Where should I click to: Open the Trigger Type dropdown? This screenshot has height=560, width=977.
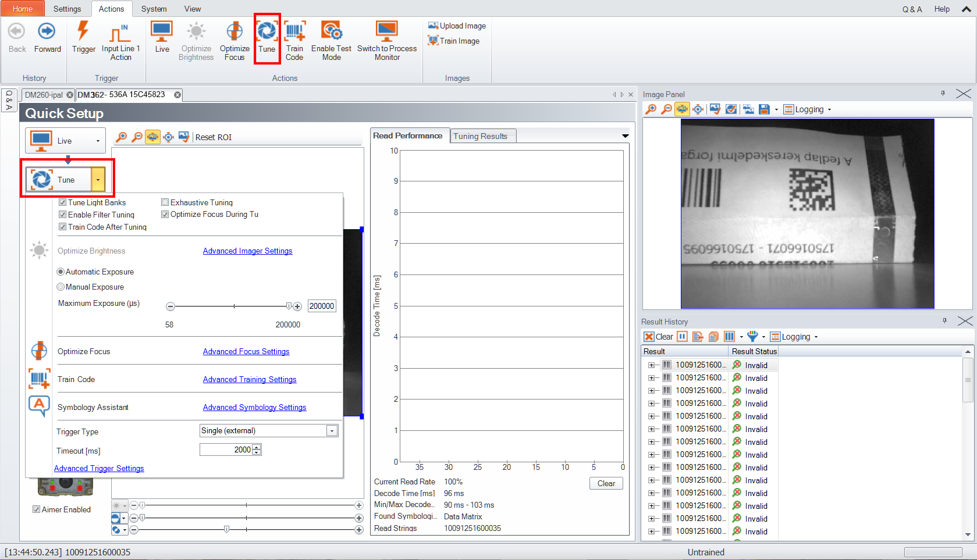(x=332, y=431)
